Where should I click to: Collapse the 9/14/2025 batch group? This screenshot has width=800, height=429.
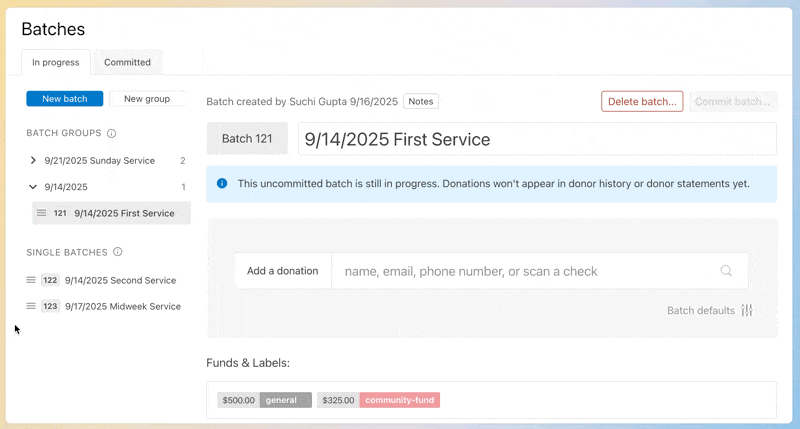[33, 187]
